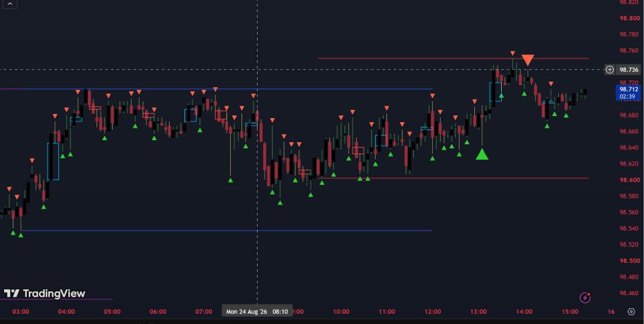The height and width of the screenshot is (324, 644).
Task: Click the 98.800 price scale label
Action: click(x=629, y=19)
